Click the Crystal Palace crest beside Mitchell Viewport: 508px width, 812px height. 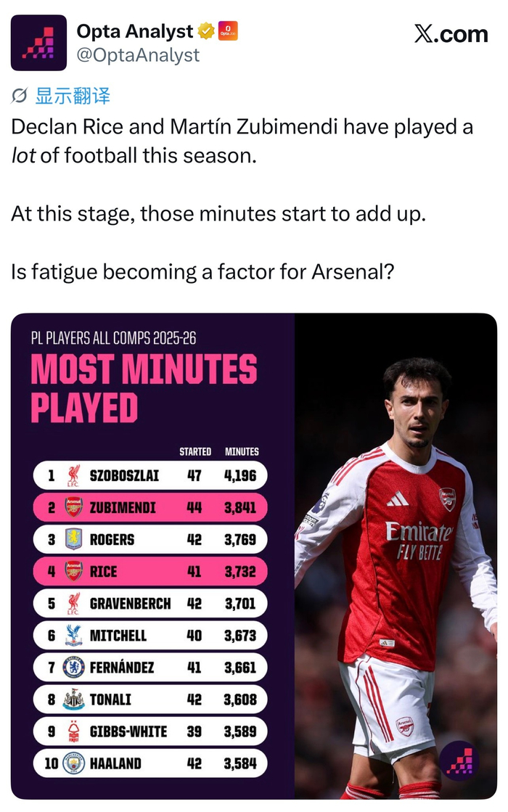(x=73, y=636)
